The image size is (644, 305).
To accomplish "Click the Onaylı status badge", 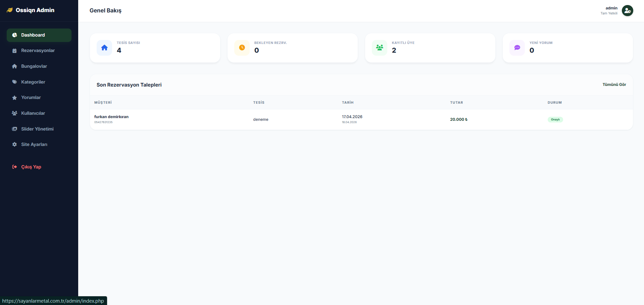I will pyautogui.click(x=555, y=119).
